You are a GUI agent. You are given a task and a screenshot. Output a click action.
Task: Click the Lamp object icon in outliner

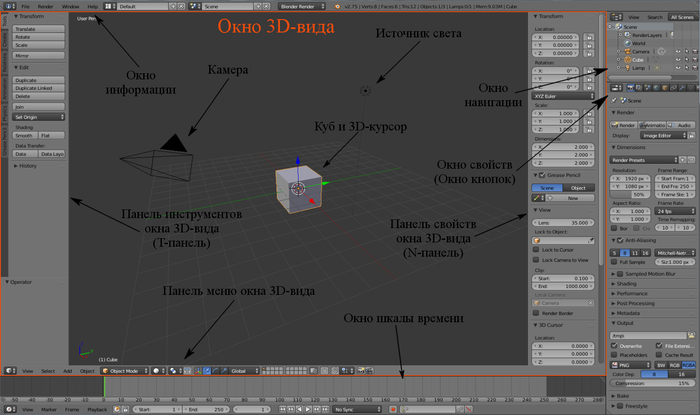click(x=628, y=68)
